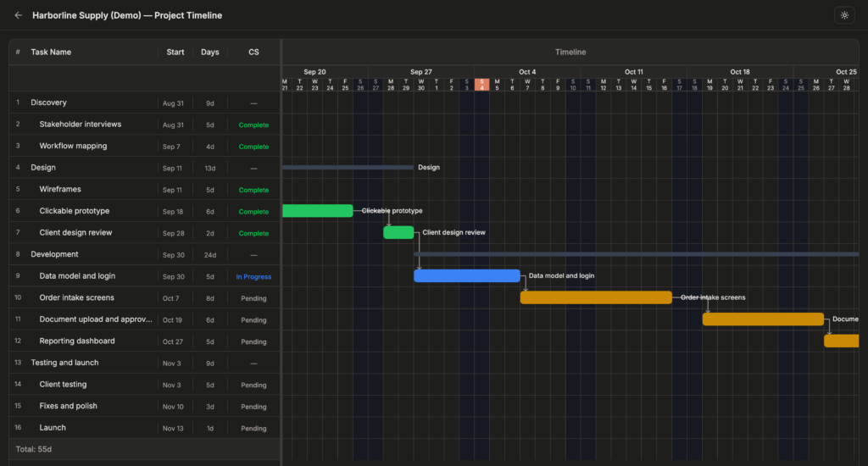Click the Data model and login timeline label

tap(561, 275)
